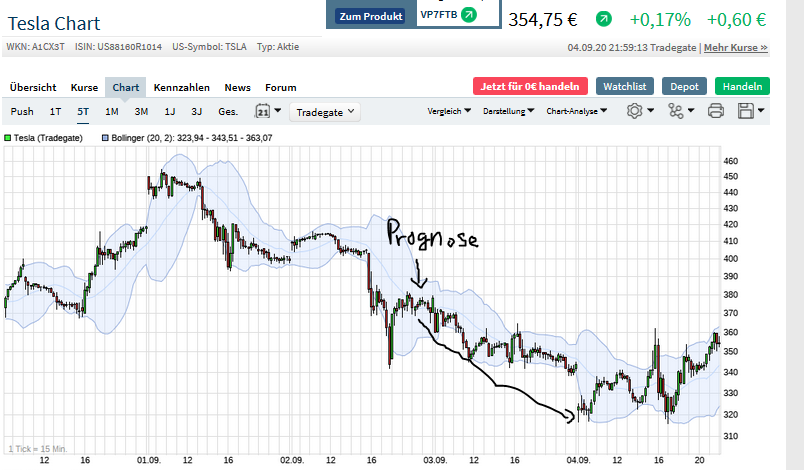Add to Watchlist
Screen dimensions: 804x470
[x=625, y=86]
